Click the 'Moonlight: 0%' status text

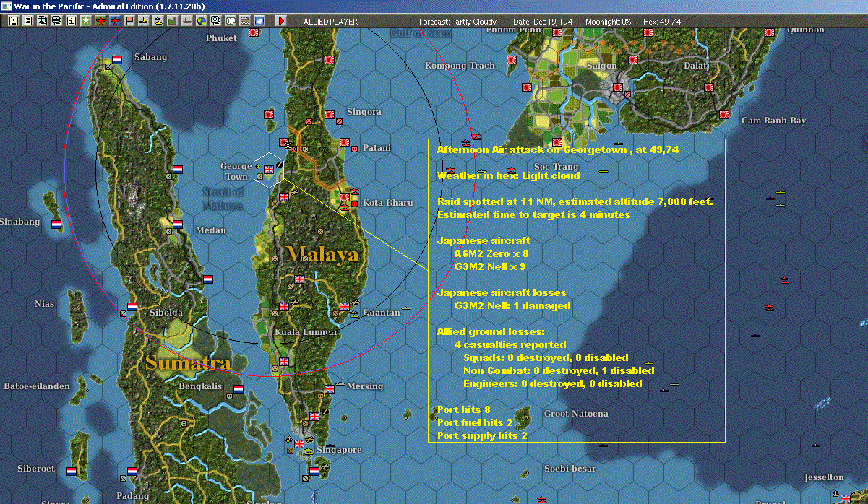[x=608, y=22]
